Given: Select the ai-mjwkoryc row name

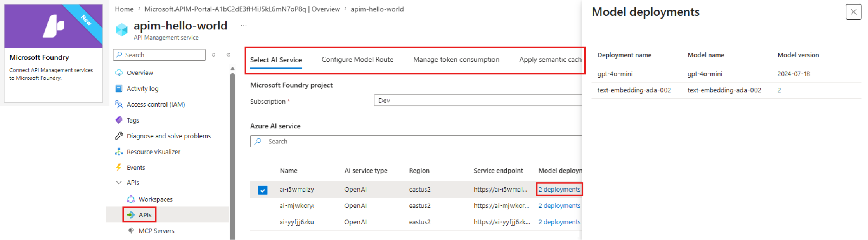Looking at the screenshot, I should [x=297, y=205].
